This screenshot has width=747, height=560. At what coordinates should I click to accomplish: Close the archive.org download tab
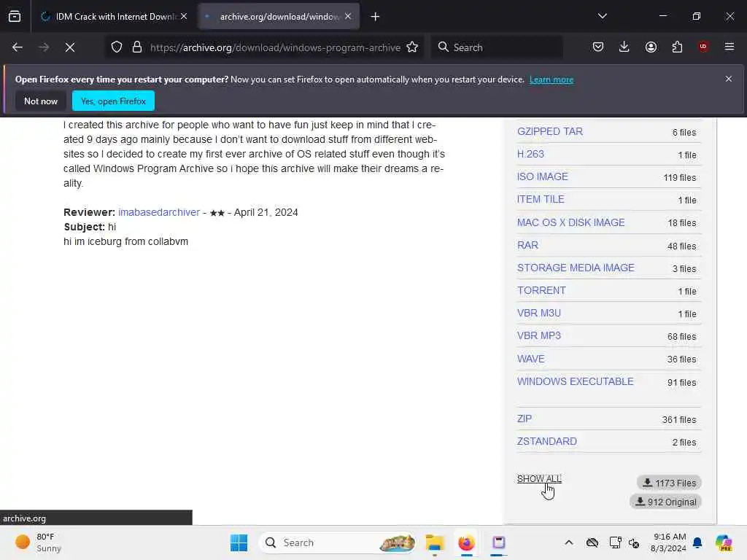tap(348, 16)
